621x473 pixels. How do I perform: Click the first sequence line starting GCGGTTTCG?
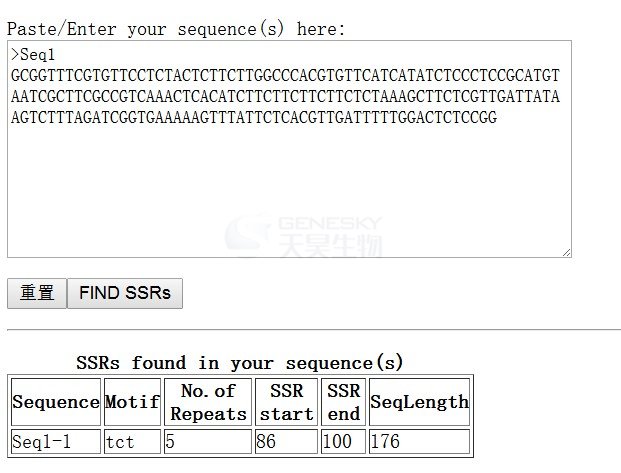coord(285,76)
